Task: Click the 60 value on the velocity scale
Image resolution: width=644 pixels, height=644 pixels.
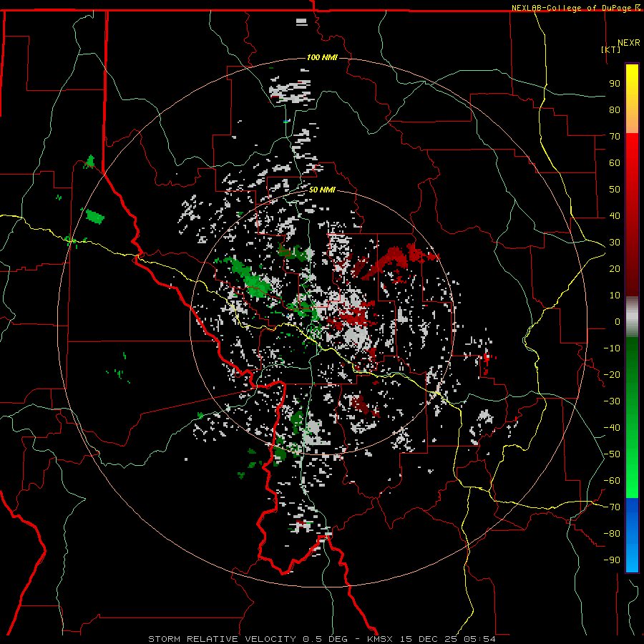Action: click(615, 163)
